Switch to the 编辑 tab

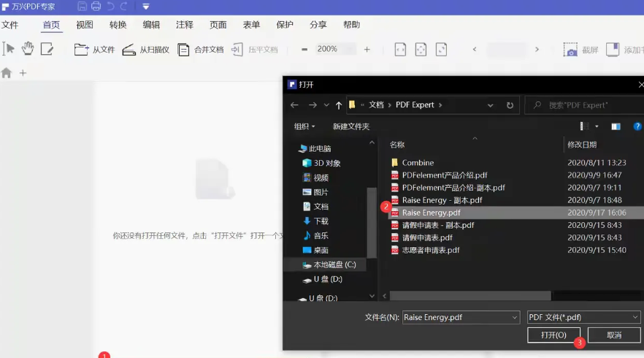coord(151,25)
